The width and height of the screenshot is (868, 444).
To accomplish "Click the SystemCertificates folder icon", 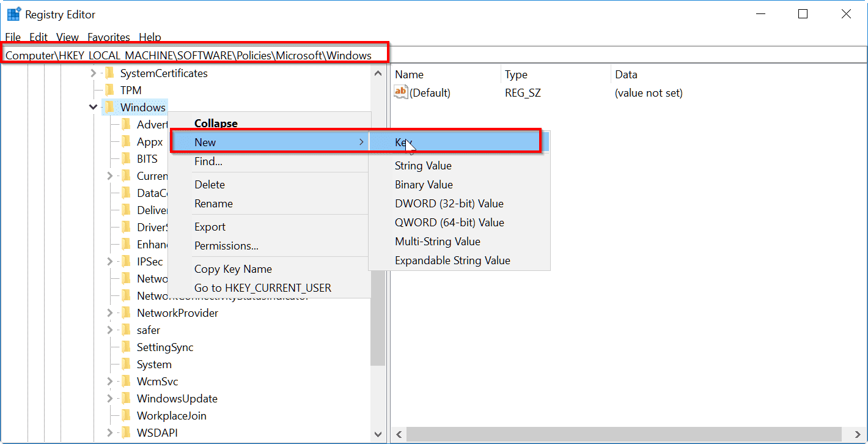I will (109, 73).
